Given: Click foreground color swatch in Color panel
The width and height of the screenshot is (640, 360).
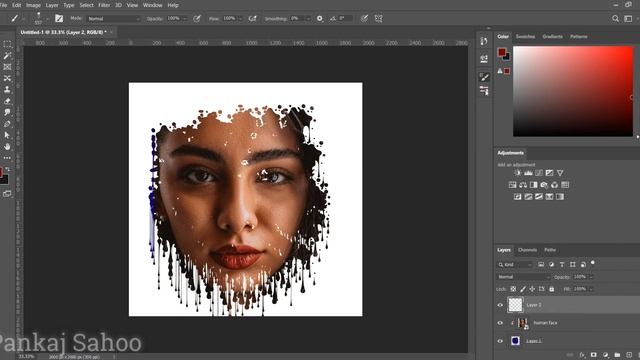Looking at the screenshot, I should [502, 52].
